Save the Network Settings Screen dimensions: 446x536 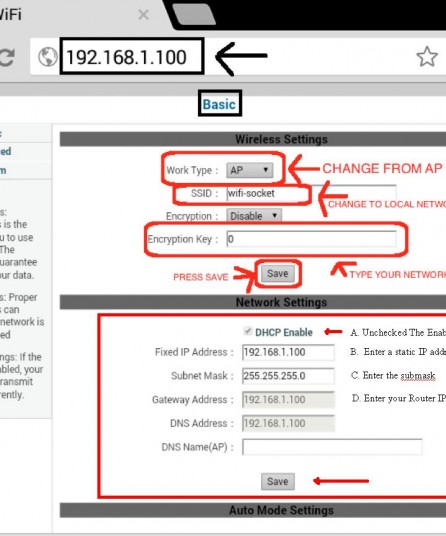pyautogui.click(x=278, y=481)
